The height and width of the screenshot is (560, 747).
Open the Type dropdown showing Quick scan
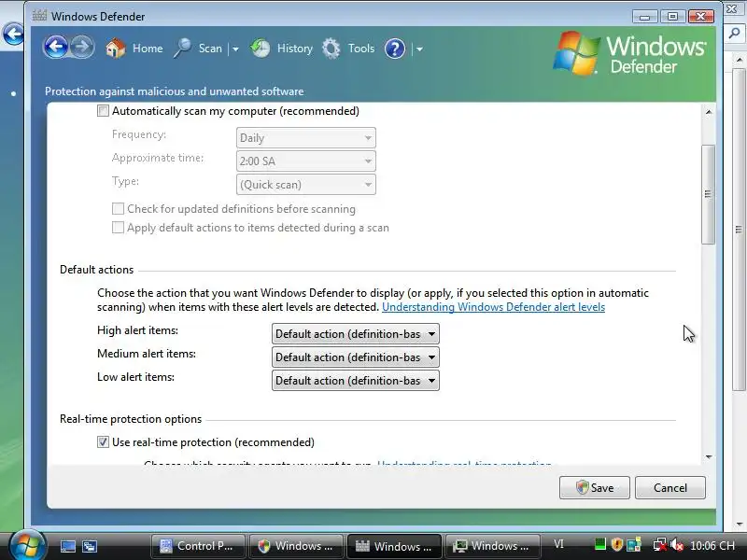(x=306, y=184)
